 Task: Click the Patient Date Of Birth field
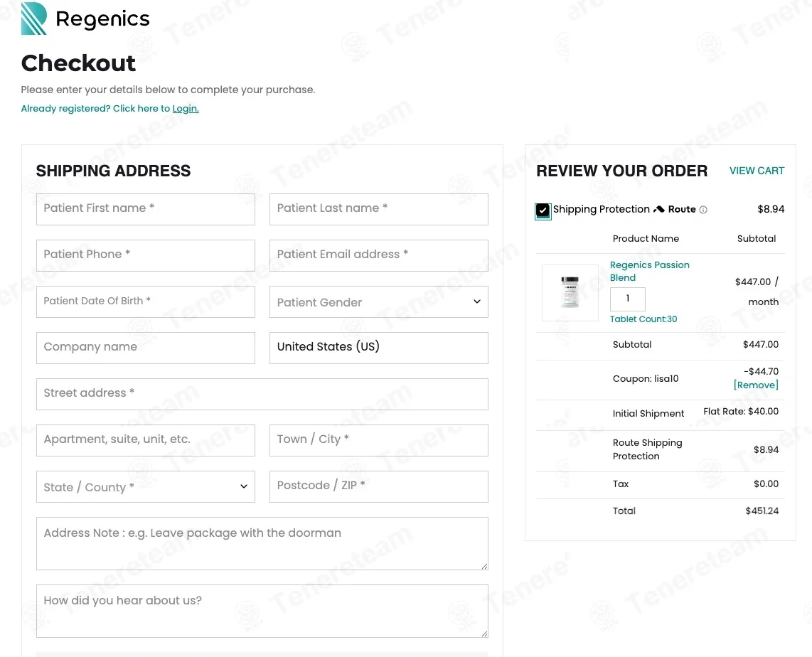[146, 302]
